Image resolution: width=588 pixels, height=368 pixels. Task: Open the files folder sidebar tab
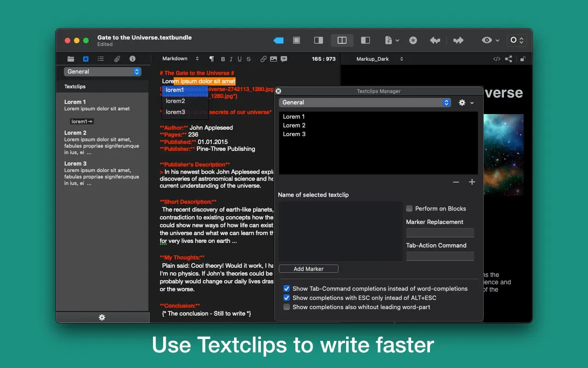[70, 59]
